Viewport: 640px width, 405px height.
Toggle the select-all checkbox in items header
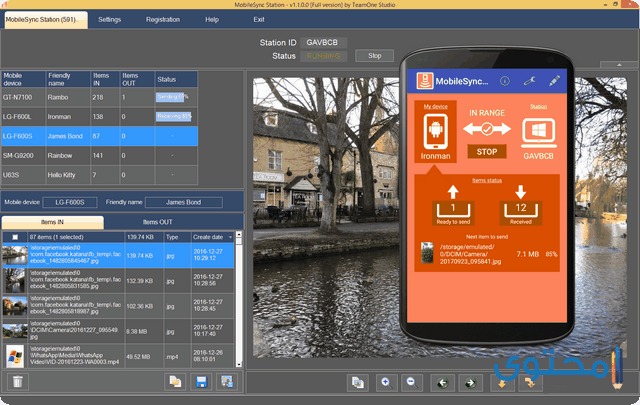click(15, 237)
